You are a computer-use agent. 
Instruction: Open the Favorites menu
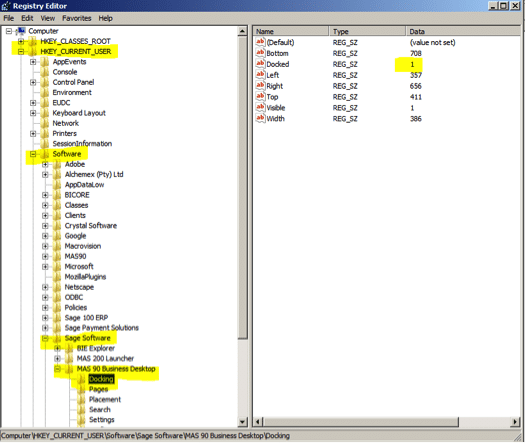point(77,18)
